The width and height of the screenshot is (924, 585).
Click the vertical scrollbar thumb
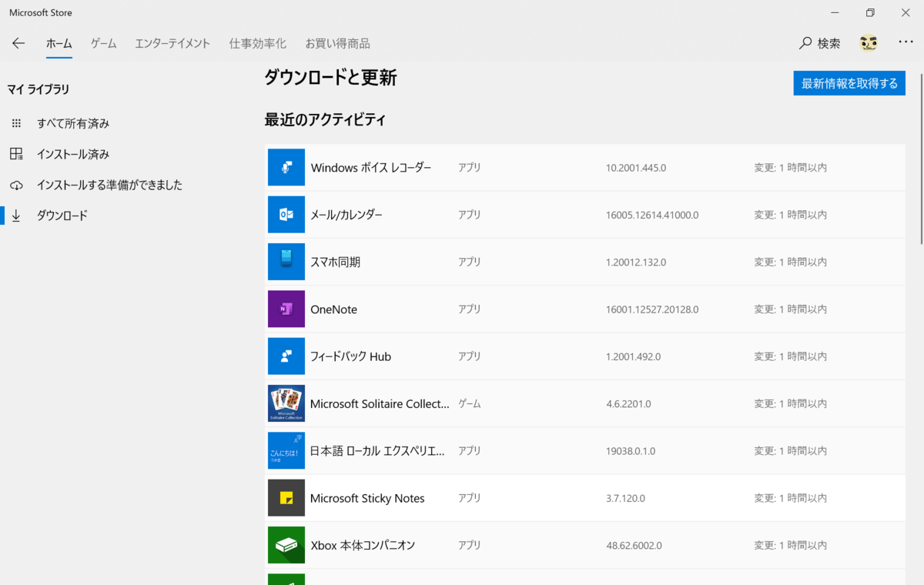(920, 158)
